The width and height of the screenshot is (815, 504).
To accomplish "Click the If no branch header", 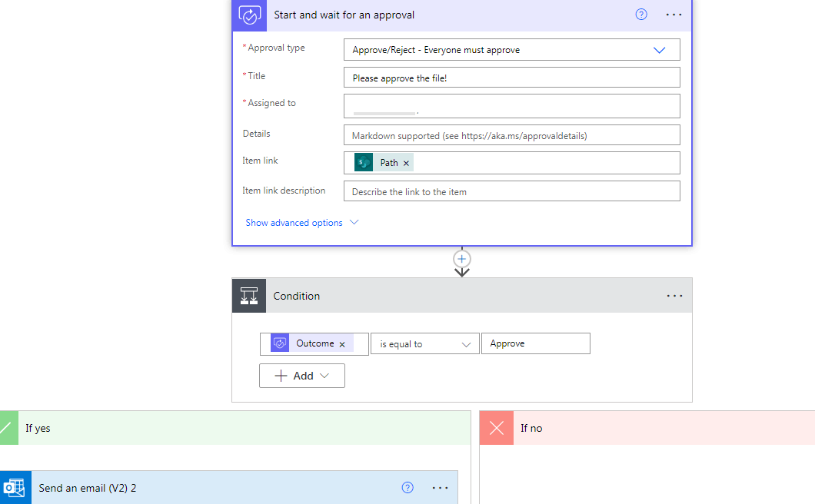I will click(x=647, y=428).
